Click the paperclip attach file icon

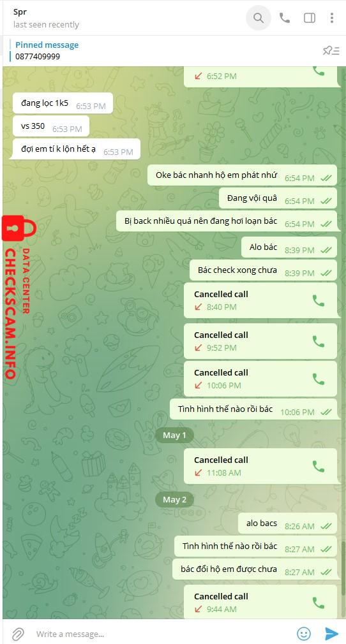(x=18, y=634)
